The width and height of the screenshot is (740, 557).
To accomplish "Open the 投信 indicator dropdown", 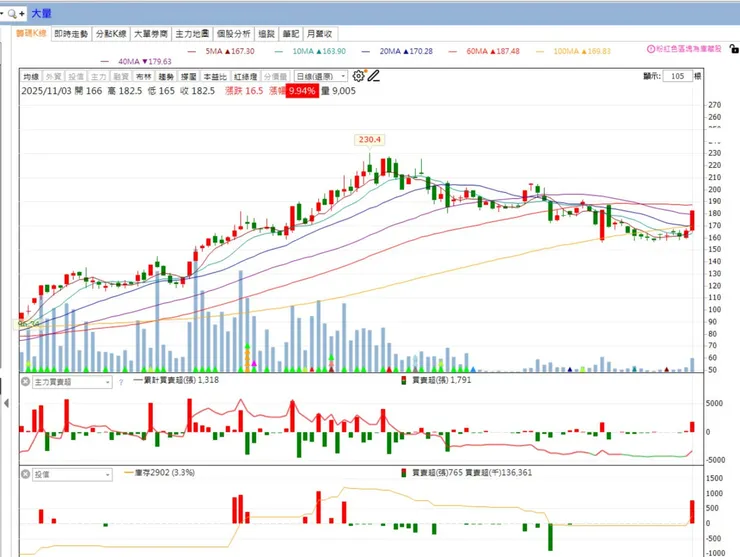I will coord(72,474).
